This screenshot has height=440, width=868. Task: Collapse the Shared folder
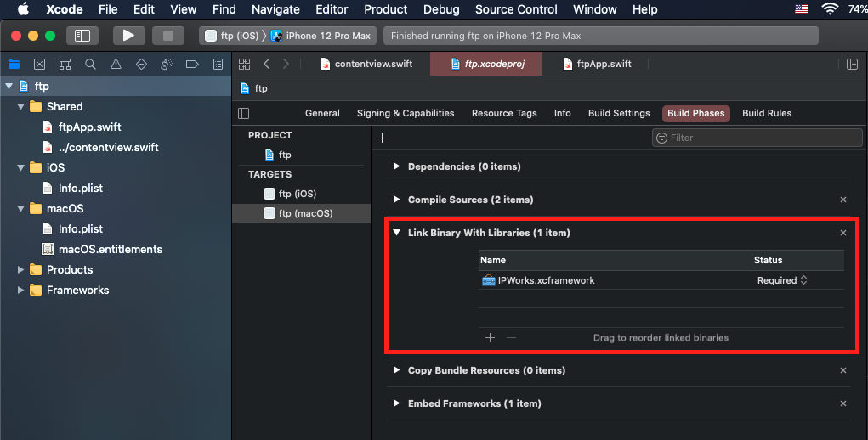20,107
